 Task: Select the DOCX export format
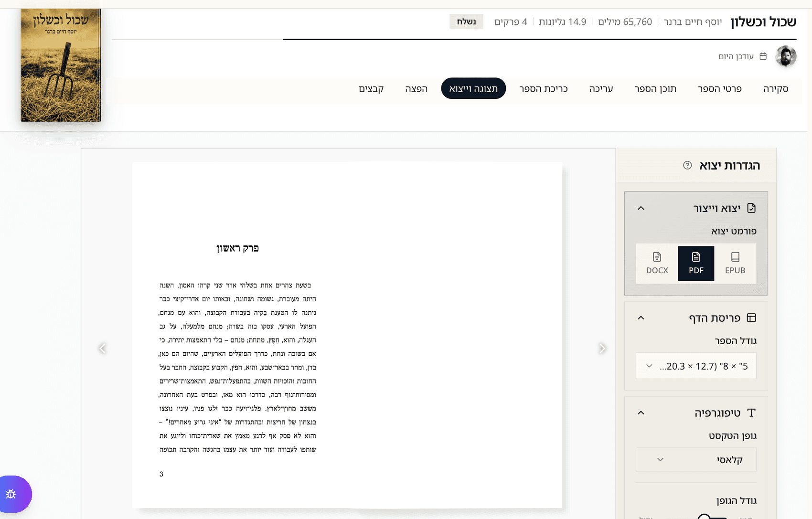657,263
